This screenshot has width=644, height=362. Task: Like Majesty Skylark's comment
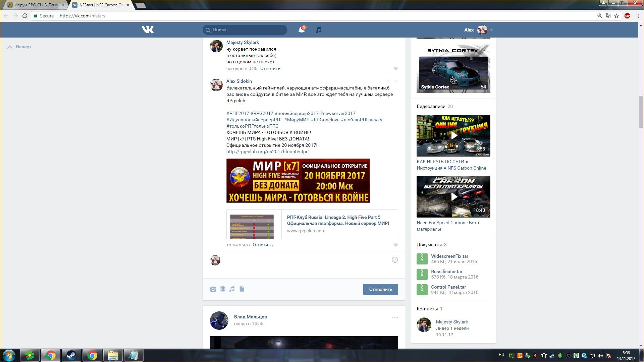click(x=396, y=69)
